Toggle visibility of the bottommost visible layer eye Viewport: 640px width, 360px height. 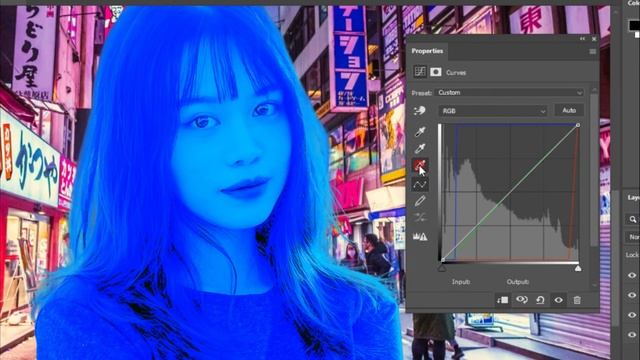pos(632,335)
